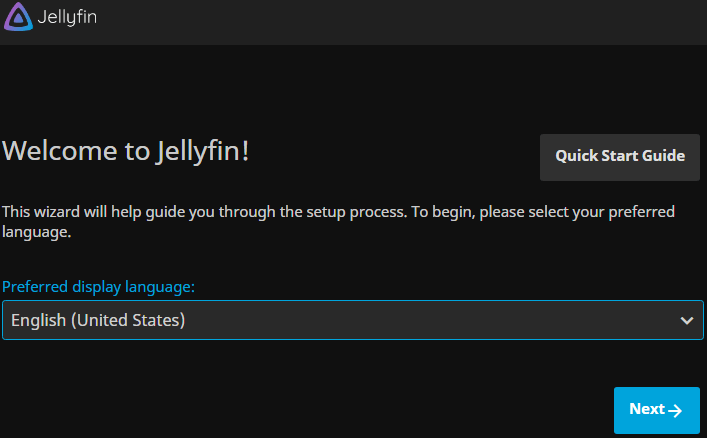Click the chevron arrow of the language selector
Viewport: 707px width, 438px height.
point(687,321)
